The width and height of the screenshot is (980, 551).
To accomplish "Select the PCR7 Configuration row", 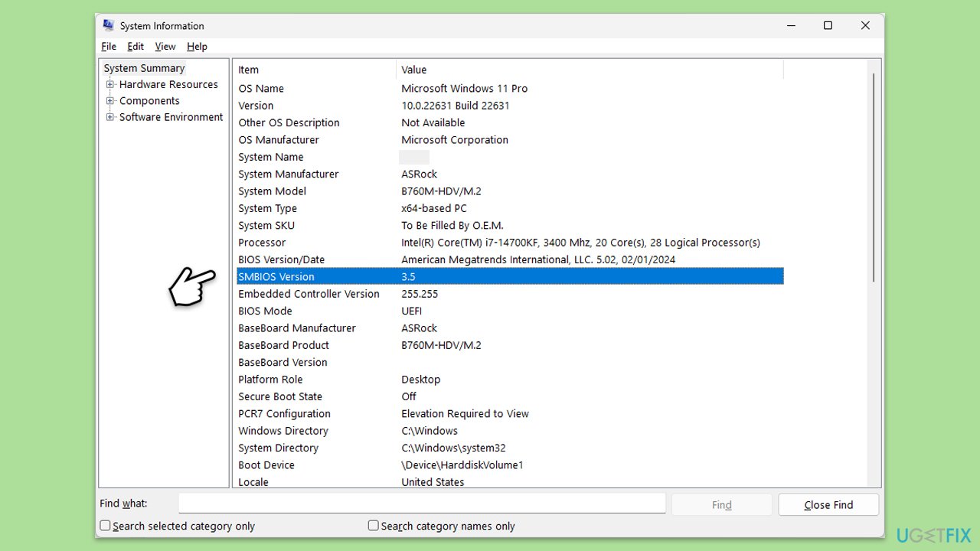I will (x=510, y=413).
